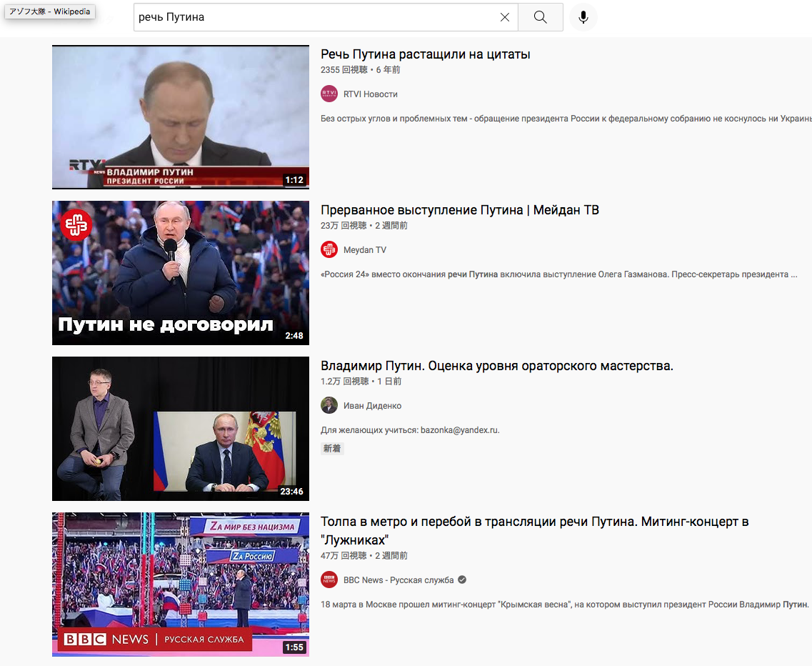
Task: Play BBC News Русская служба thumbnail
Action: (181, 585)
